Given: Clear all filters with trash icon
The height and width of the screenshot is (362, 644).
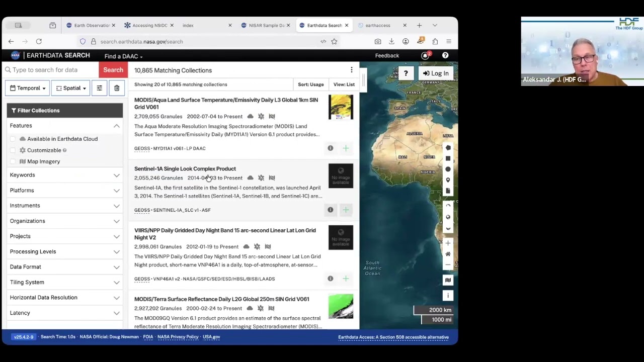Looking at the screenshot, I should [x=117, y=88].
